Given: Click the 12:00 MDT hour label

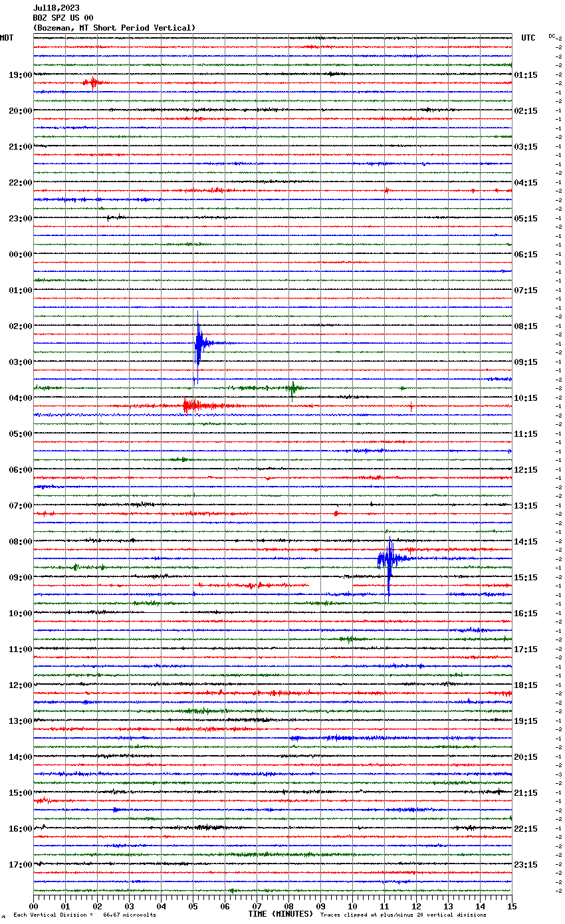Looking at the screenshot, I should click(x=20, y=685).
